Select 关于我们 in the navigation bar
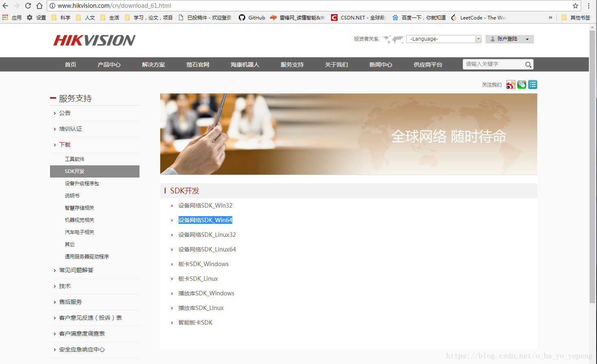 (x=336, y=65)
